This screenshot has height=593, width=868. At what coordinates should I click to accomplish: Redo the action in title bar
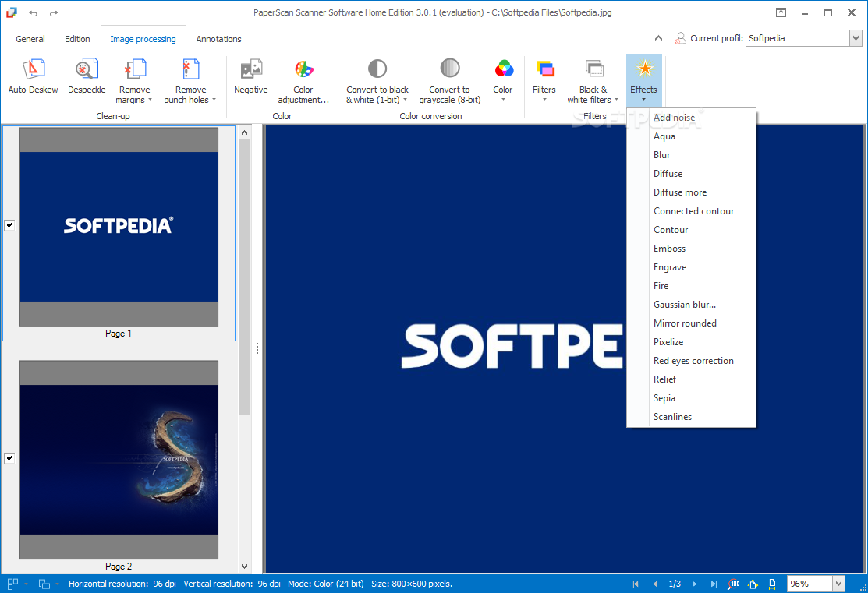pos(54,12)
